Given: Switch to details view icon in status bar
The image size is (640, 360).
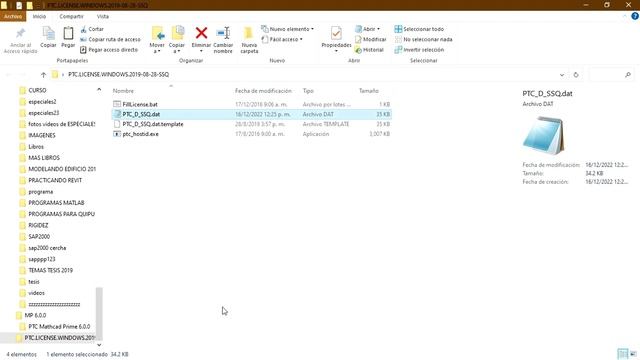Looking at the screenshot, I should click(x=622, y=354).
